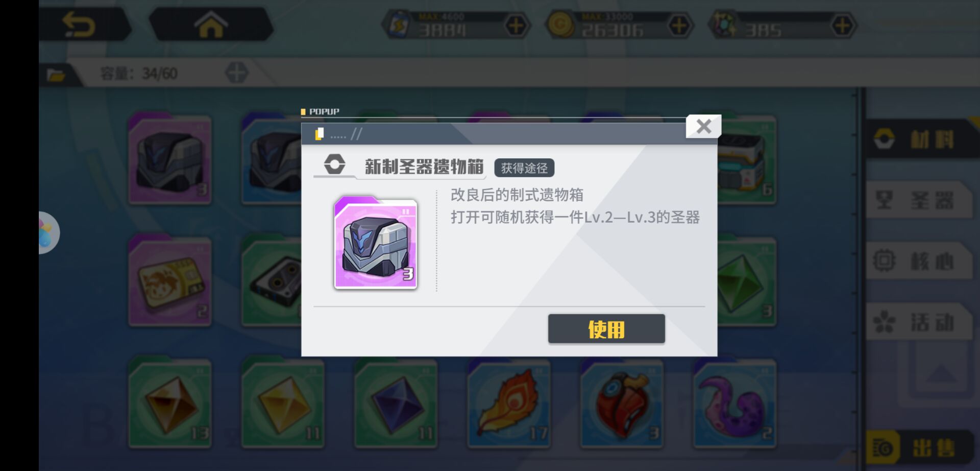Switch to the 活动 tab
The width and height of the screenshot is (980, 471).
click(x=919, y=322)
